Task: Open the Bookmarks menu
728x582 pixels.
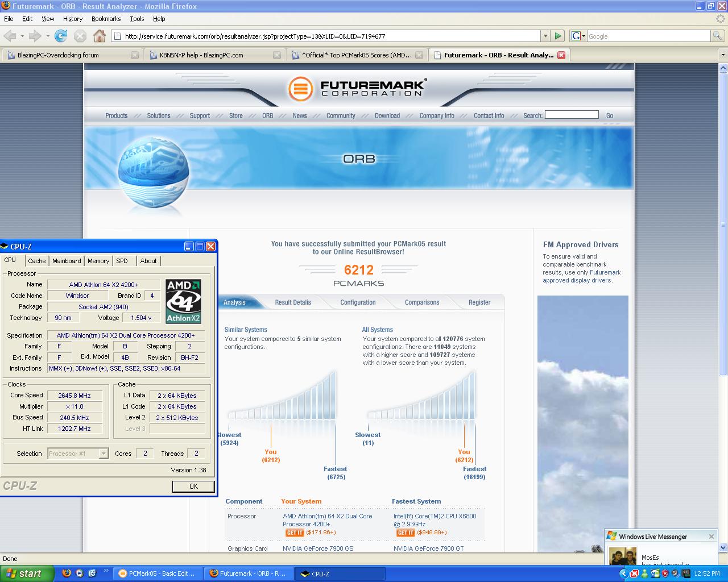Action: (x=106, y=19)
